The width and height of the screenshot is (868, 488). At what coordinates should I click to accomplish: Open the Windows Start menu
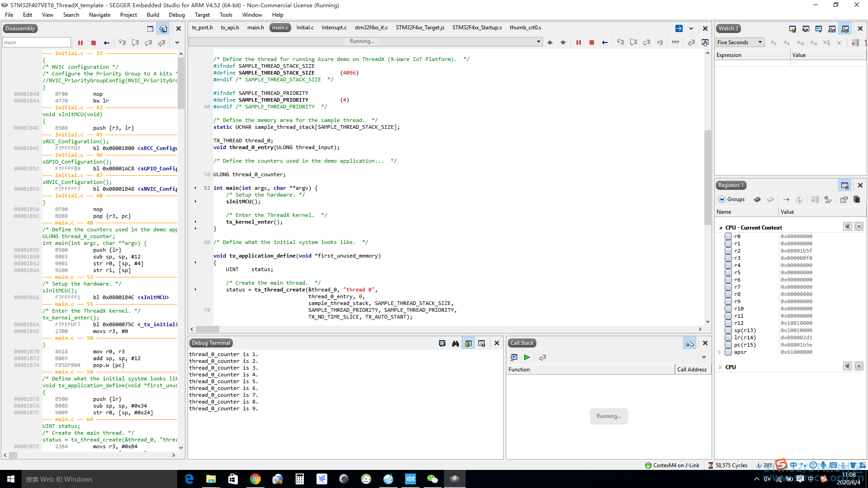11,479
